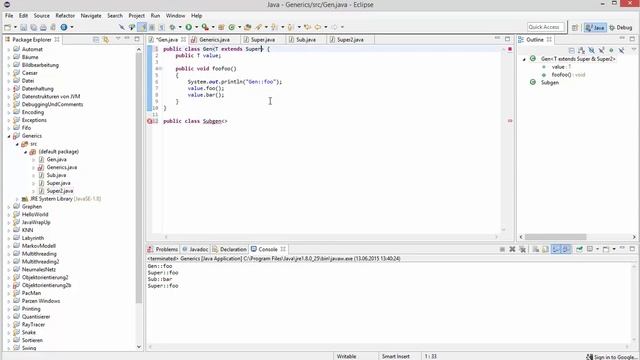Click Remove All Terminated Launches icon
The height and width of the screenshot is (360, 640).
[522, 249]
